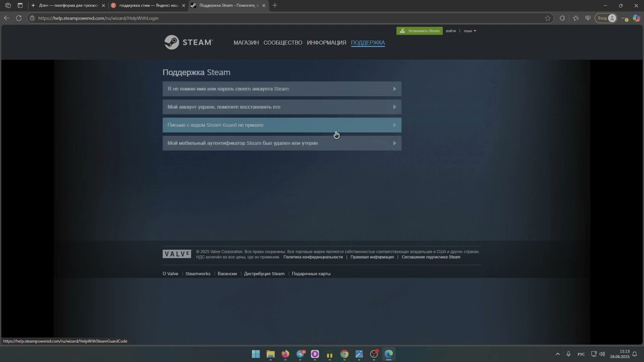Select 'Мой аккаунт украли' help option
The image size is (644, 362).
282,107
